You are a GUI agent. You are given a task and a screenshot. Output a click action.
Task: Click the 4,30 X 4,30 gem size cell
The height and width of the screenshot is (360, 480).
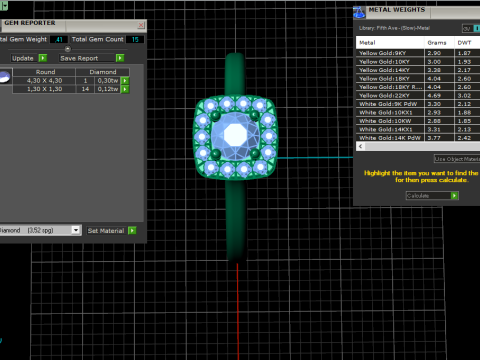click(44, 81)
